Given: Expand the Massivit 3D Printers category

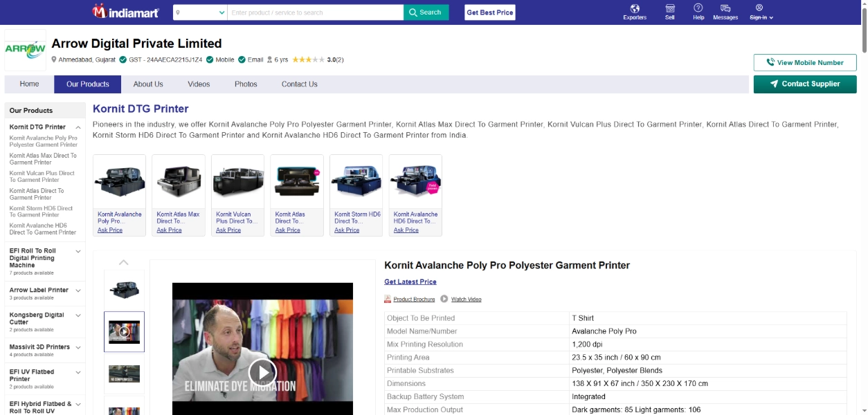Looking at the screenshot, I should click(x=78, y=347).
